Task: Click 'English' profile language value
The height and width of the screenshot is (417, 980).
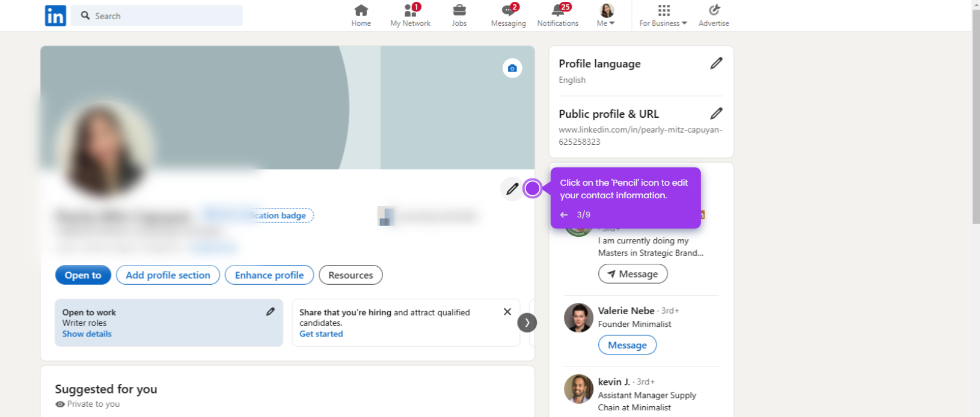Action: (x=572, y=80)
